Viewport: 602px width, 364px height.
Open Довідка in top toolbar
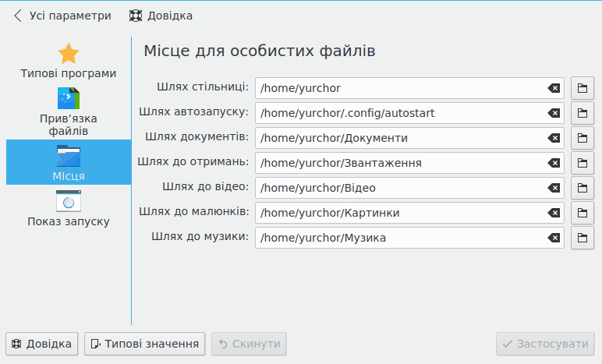tap(161, 16)
